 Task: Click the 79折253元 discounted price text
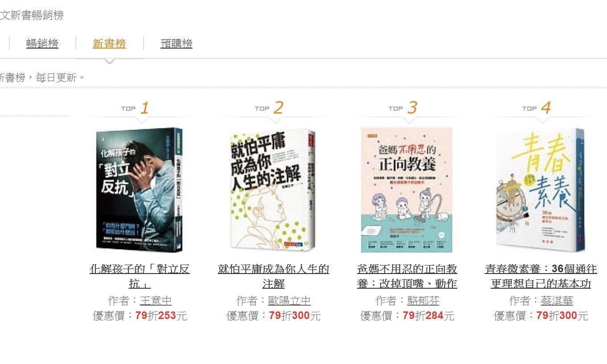161,316
